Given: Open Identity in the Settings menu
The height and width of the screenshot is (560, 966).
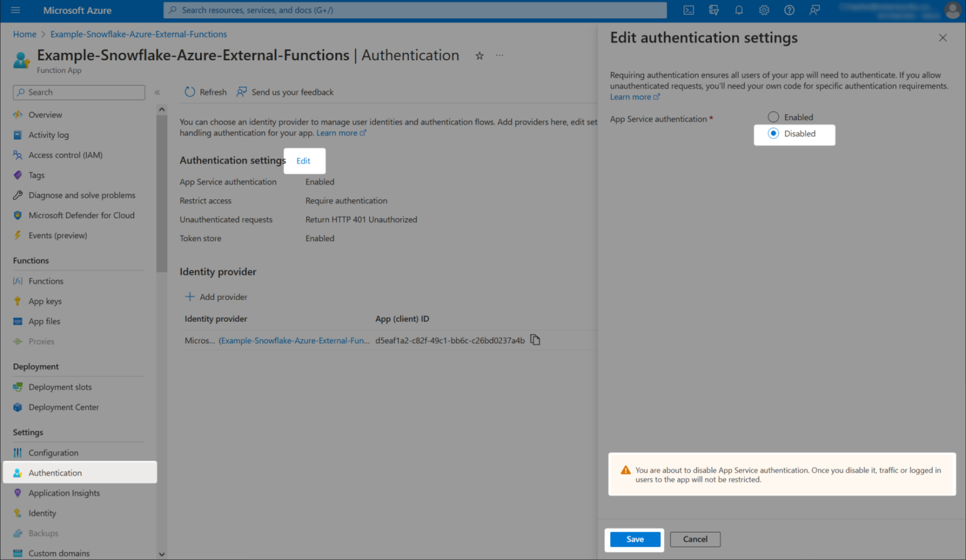Looking at the screenshot, I should click(x=42, y=513).
